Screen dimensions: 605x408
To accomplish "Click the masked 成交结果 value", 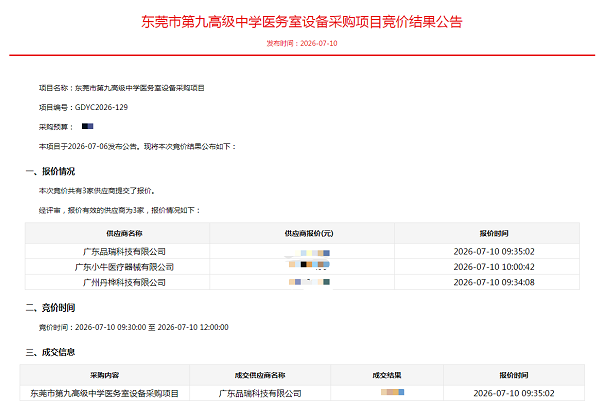I will click(x=392, y=392).
